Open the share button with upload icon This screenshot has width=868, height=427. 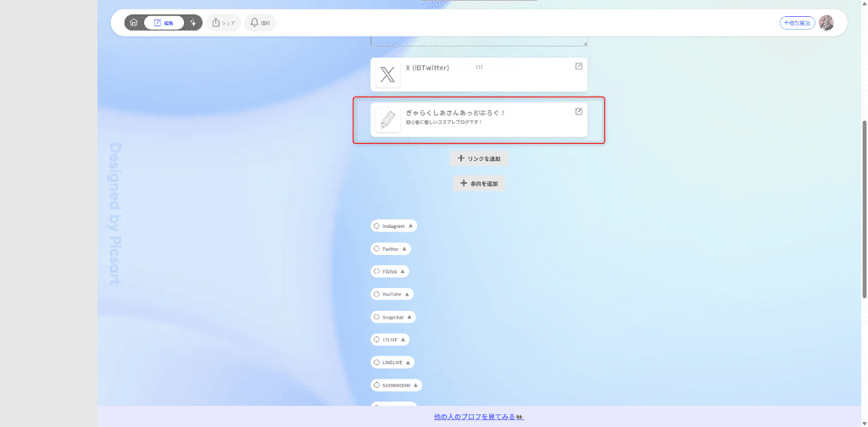224,23
